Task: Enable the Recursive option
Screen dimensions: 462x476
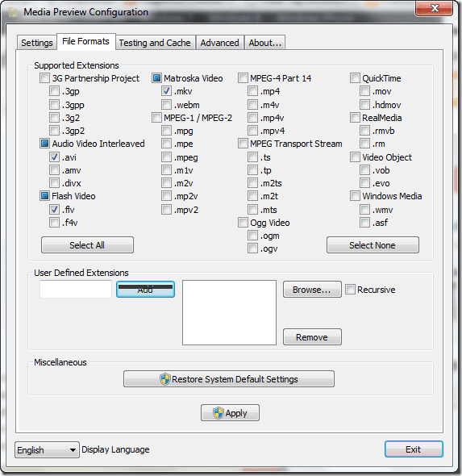Action: pyautogui.click(x=350, y=290)
